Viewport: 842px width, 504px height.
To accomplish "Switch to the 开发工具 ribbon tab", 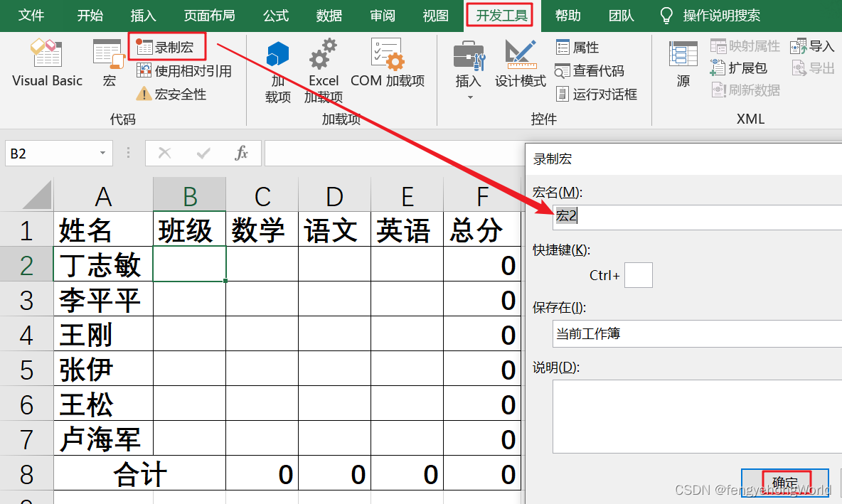I will 499,14.
